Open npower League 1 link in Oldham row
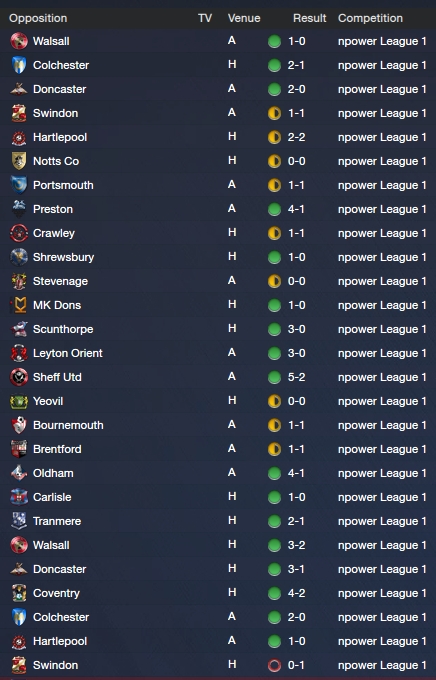Viewport: 436px width, 680px height. click(x=382, y=473)
